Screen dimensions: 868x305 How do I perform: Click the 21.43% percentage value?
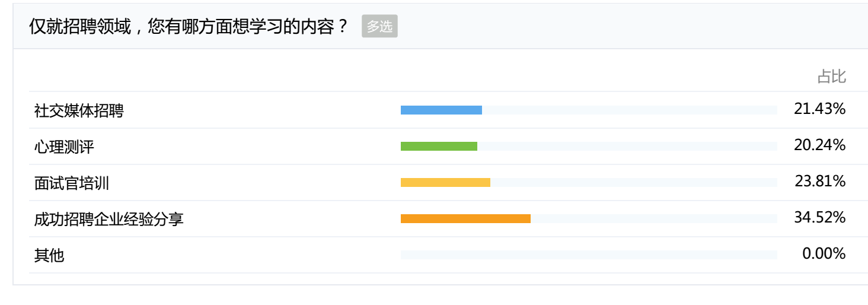click(820, 109)
